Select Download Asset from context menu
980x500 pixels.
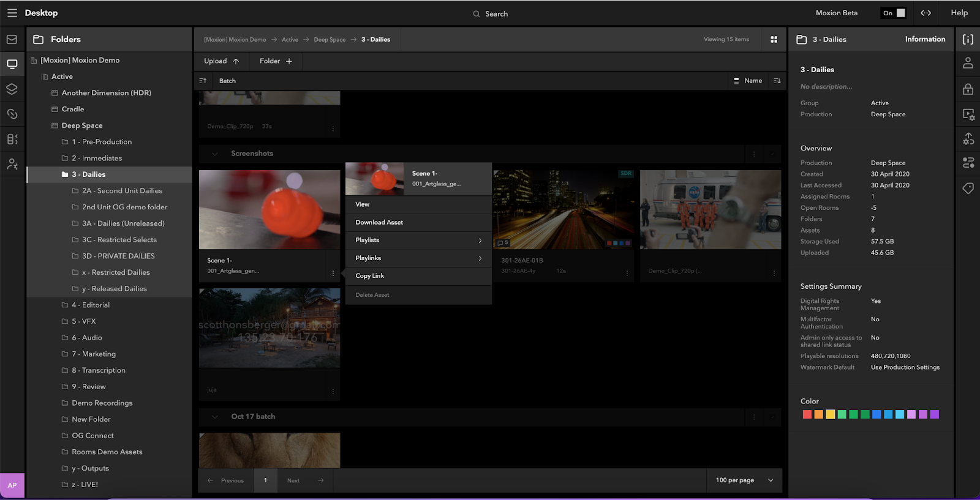click(x=379, y=222)
